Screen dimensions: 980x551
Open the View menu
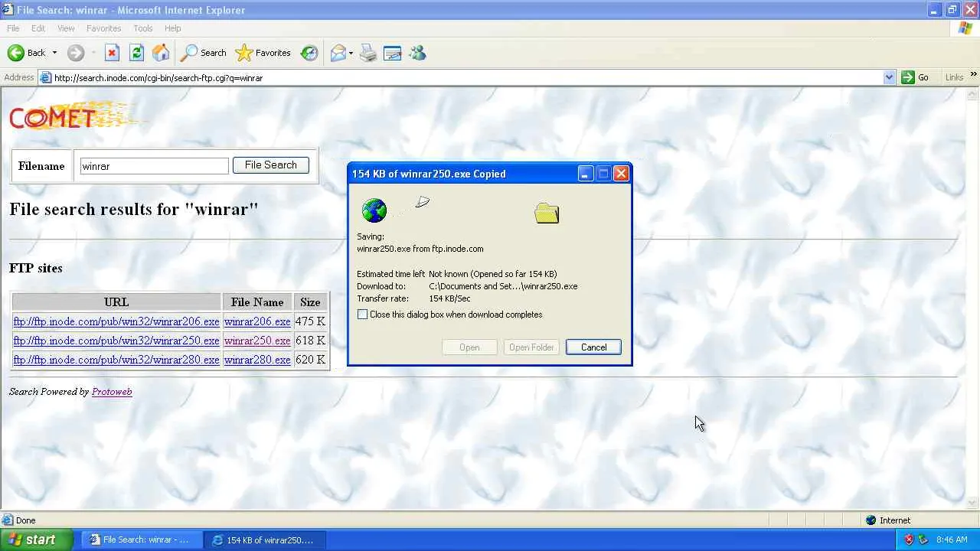click(x=66, y=28)
